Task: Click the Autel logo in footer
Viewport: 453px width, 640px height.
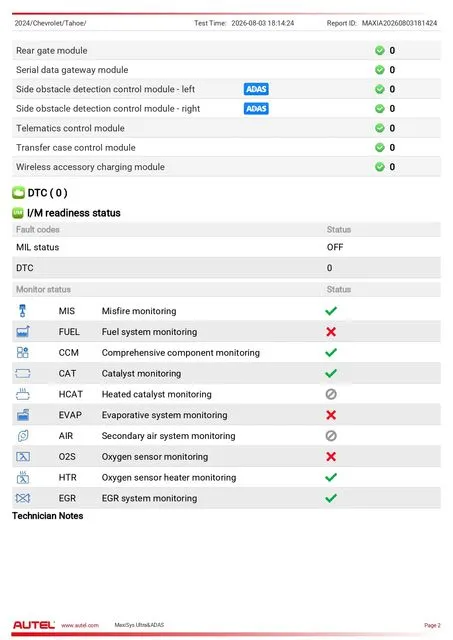Action: tap(34, 625)
